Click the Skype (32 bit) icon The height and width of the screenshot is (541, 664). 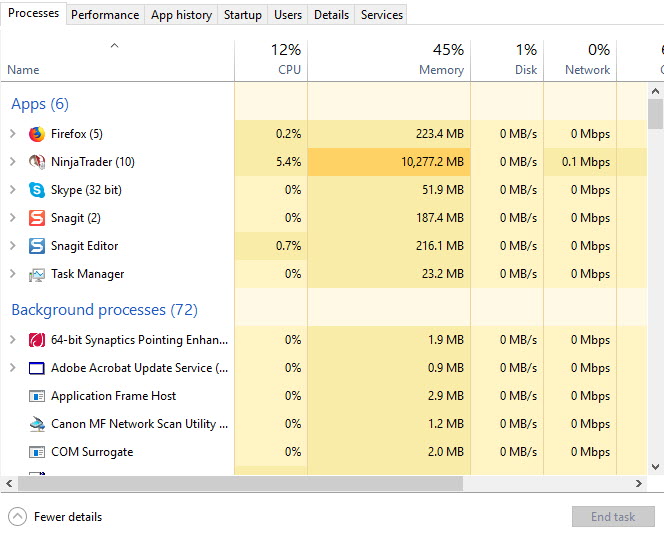(37, 190)
